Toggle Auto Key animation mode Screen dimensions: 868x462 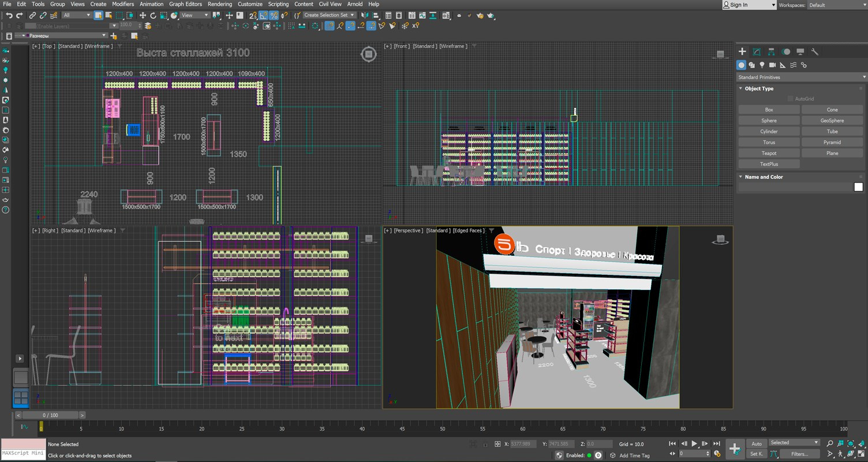coord(756,444)
